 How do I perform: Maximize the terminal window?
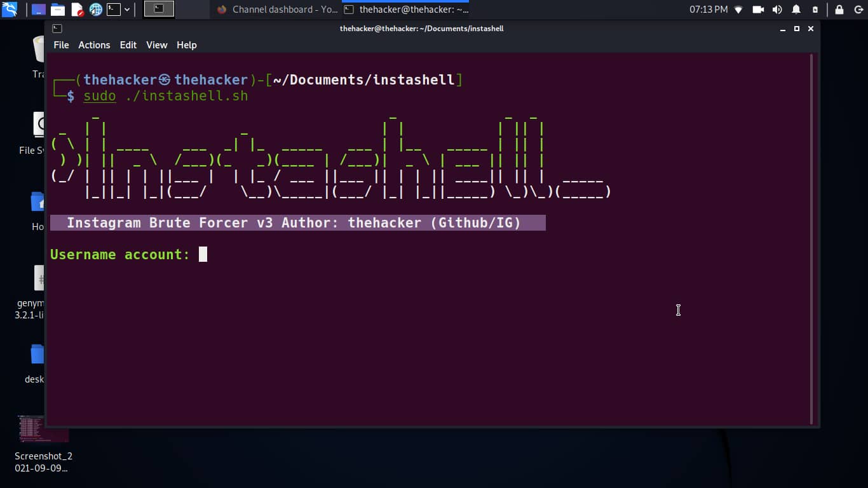[797, 29]
